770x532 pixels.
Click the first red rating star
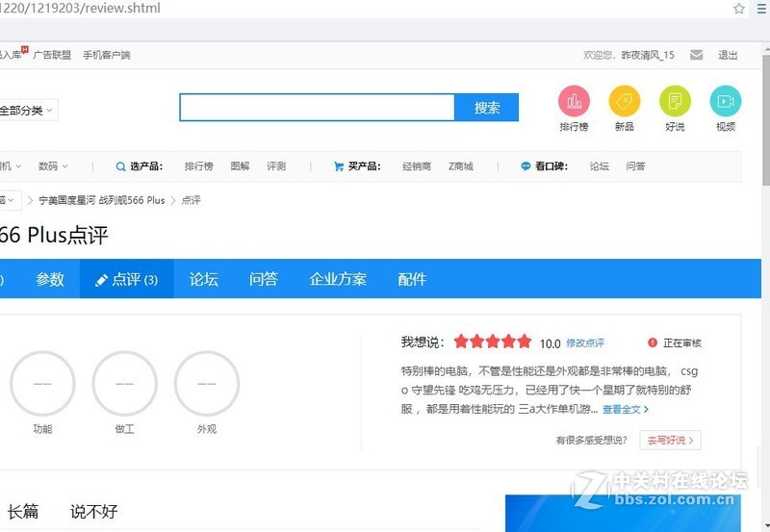point(461,342)
